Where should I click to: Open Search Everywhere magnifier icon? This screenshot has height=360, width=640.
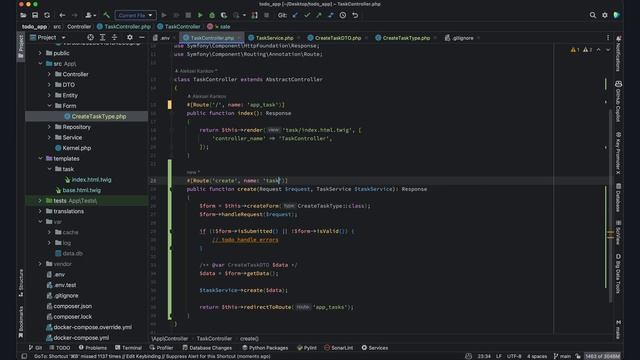pyautogui.click(x=593, y=15)
